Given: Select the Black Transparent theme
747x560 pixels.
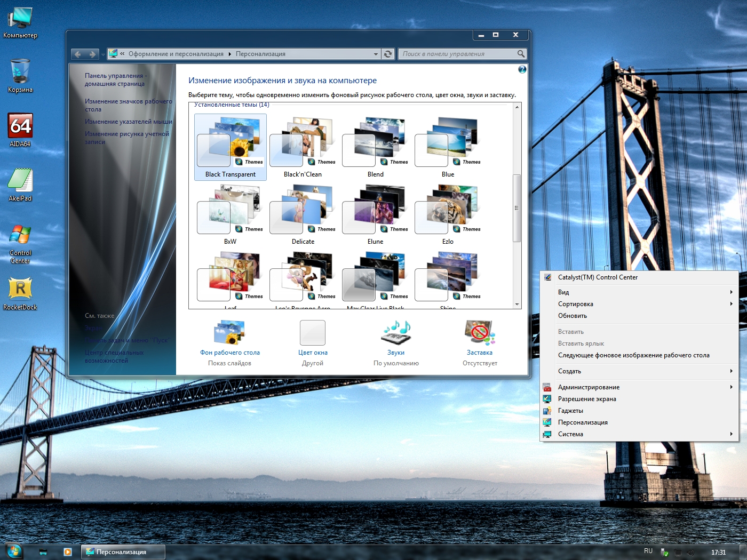Looking at the screenshot, I should [231, 147].
